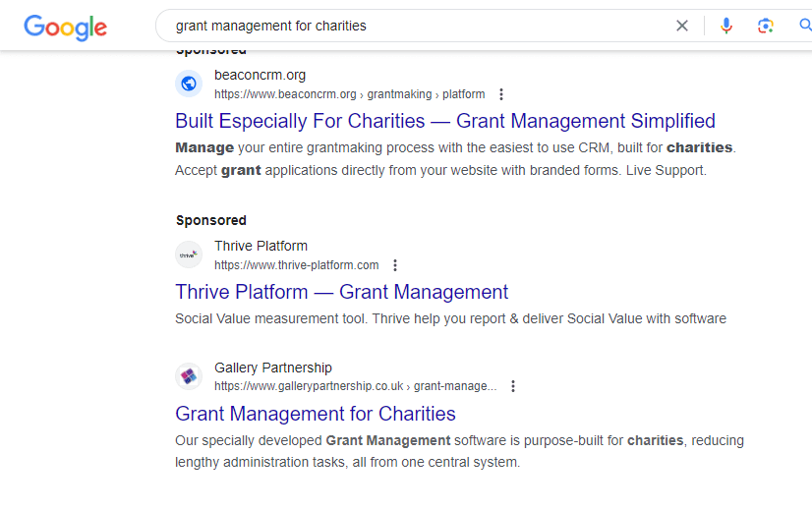The width and height of the screenshot is (812, 510).
Task: Open 'Grant Management for Charities' result link
Action: tap(316, 414)
